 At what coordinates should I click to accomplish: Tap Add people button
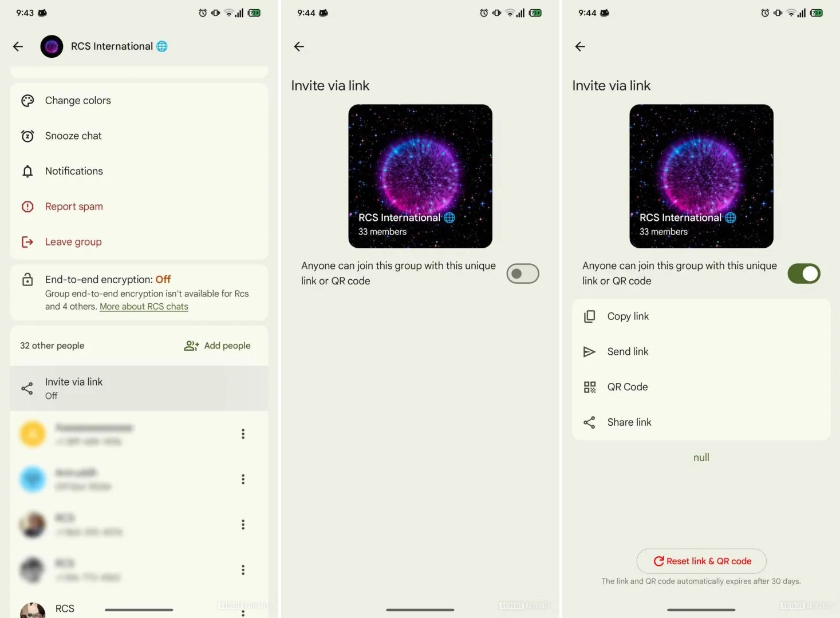coord(217,346)
